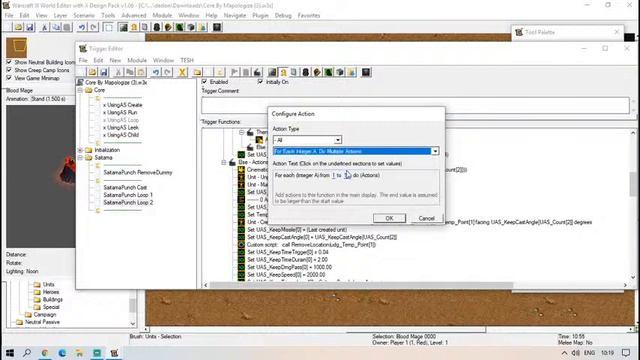New Action icon in Trigger Editor toolbar
Viewport: 640px width, 360px height.
point(257,72)
